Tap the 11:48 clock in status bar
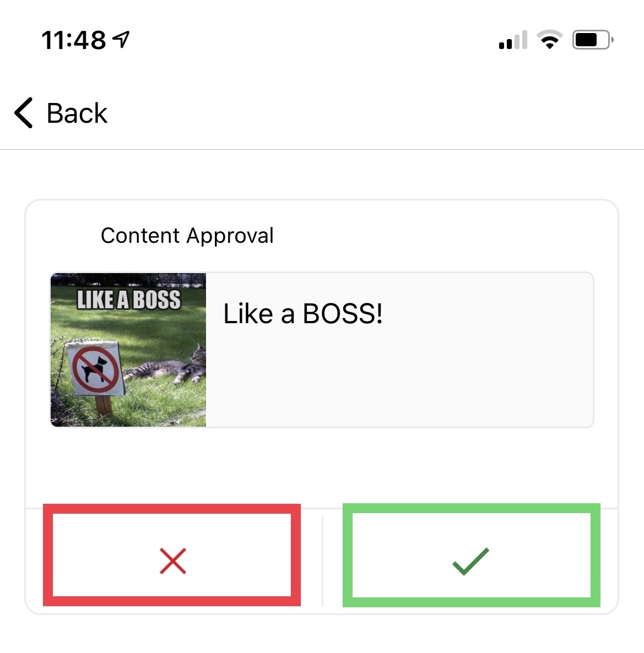 74,40
